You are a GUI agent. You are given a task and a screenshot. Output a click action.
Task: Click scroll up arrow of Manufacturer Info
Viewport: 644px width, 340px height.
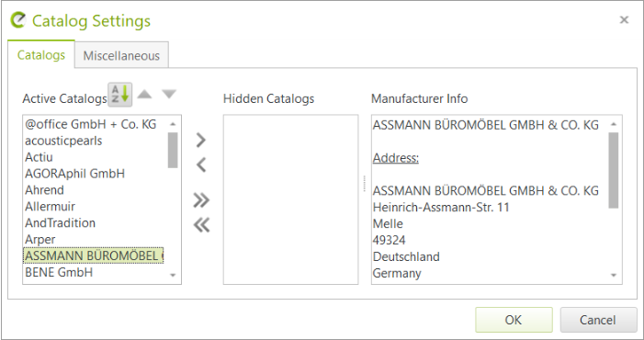point(614,124)
